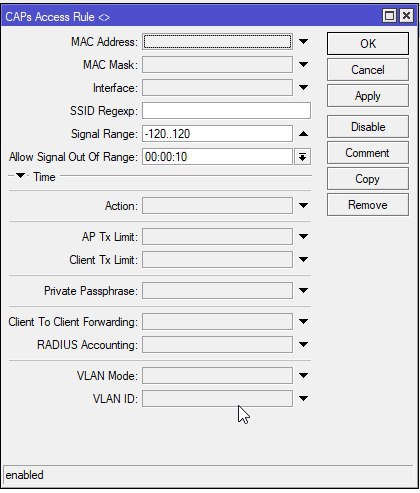Click into the Action field
The image size is (420, 493).
tap(217, 206)
